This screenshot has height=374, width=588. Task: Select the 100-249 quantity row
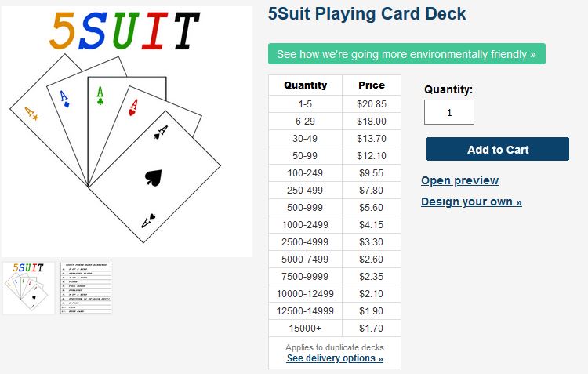335,173
